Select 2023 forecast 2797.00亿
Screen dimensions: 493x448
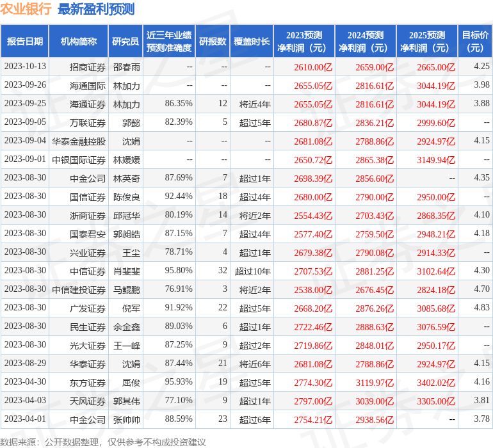point(313,401)
